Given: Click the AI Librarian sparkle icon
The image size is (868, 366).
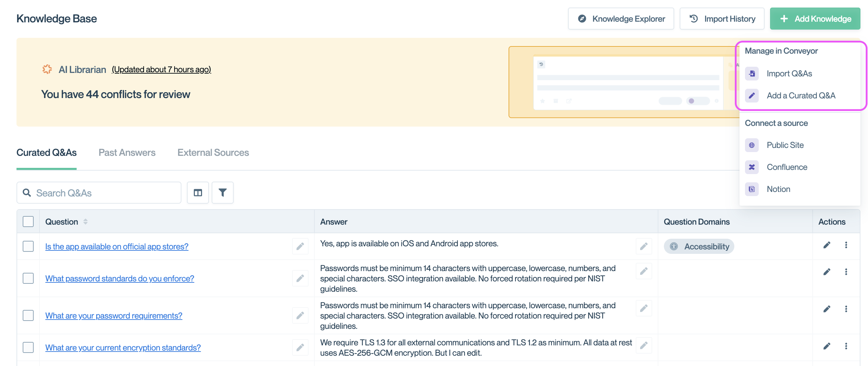Looking at the screenshot, I should click(x=47, y=69).
